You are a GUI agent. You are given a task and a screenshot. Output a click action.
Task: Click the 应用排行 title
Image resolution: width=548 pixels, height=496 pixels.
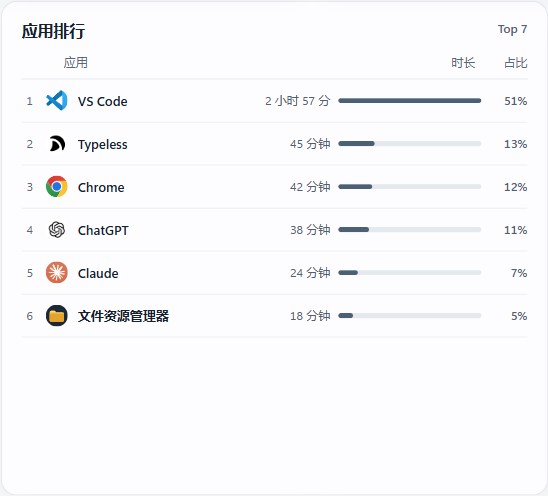pyautogui.click(x=53, y=31)
